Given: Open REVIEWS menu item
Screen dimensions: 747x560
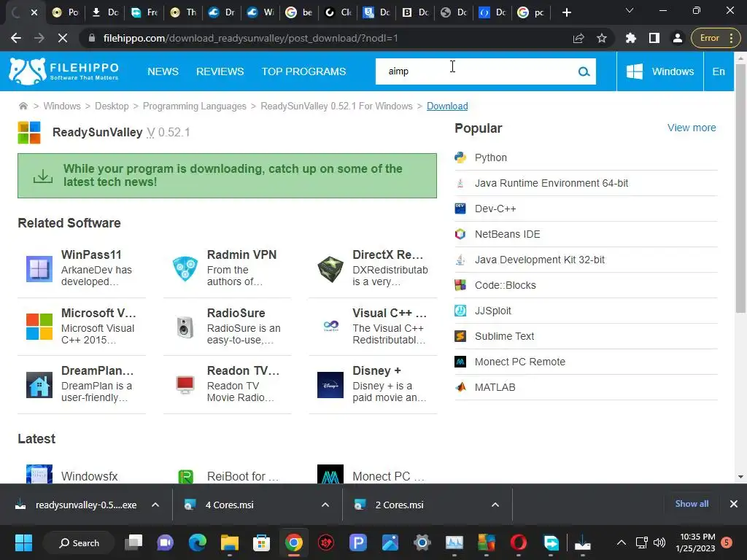Looking at the screenshot, I should tap(220, 71).
